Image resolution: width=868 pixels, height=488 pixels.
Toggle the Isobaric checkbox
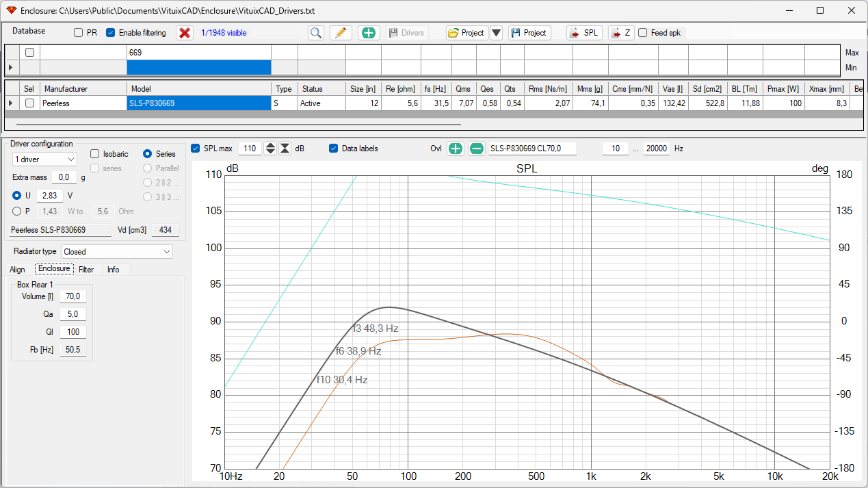pos(96,154)
